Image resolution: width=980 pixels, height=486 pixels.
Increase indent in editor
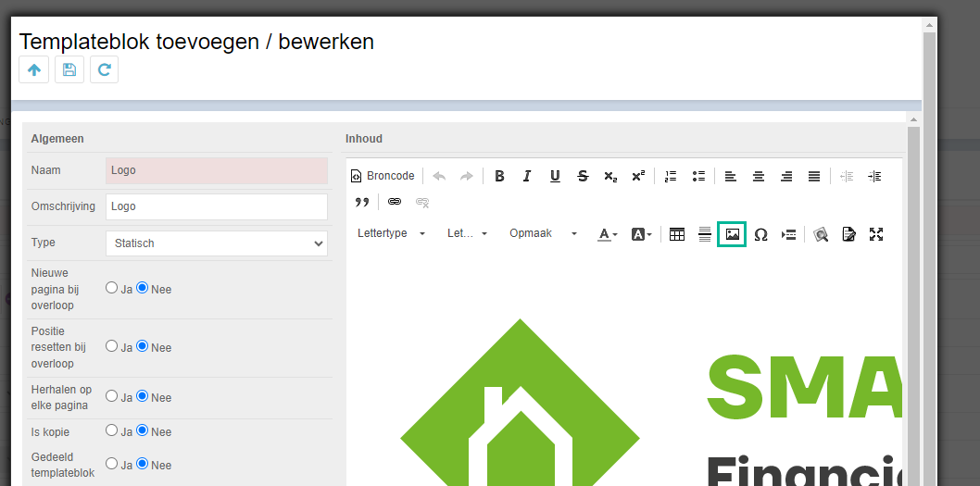pyautogui.click(x=874, y=176)
